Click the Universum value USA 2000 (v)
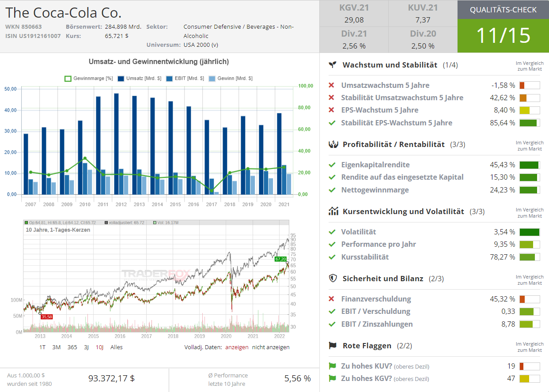 (201, 45)
